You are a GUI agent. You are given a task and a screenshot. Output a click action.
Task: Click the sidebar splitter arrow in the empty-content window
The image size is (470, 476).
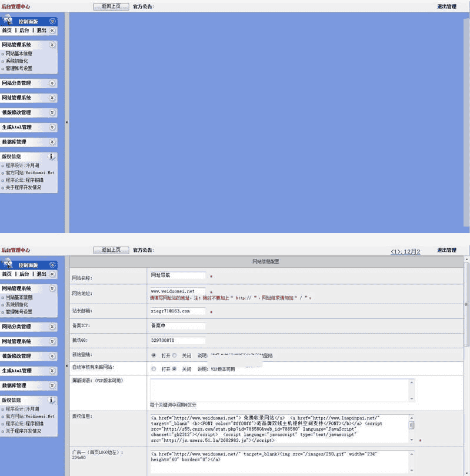[x=66, y=122]
